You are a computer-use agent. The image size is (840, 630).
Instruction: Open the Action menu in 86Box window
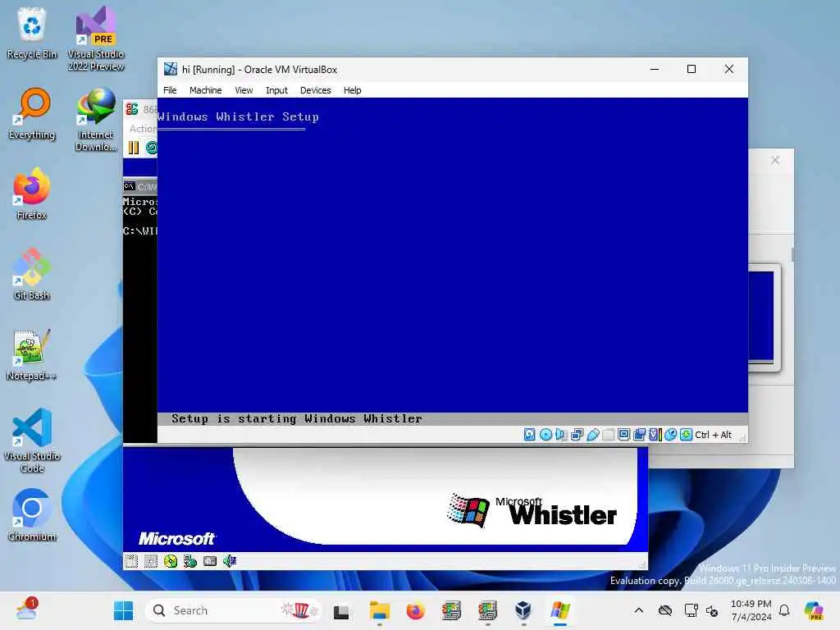pos(143,129)
